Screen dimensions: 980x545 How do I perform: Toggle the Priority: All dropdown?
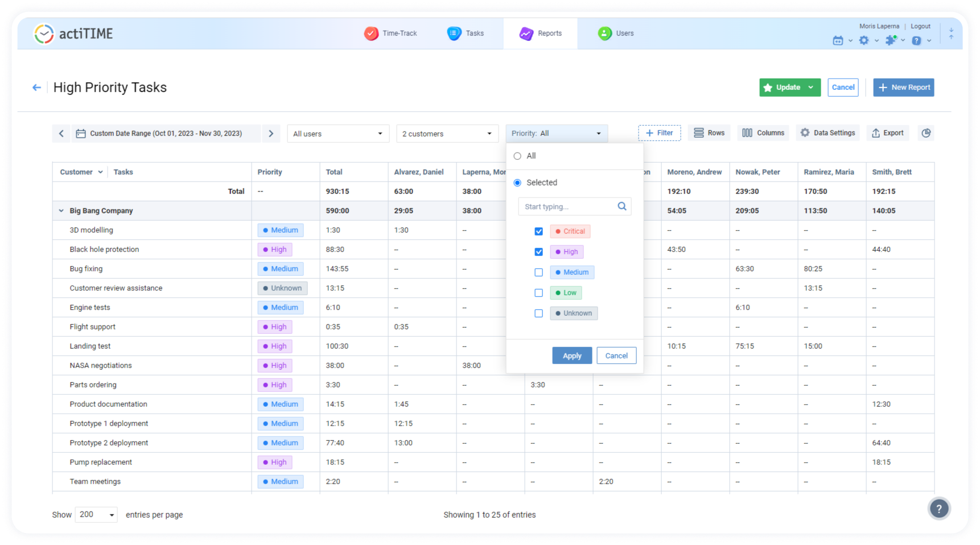(557, 134)
